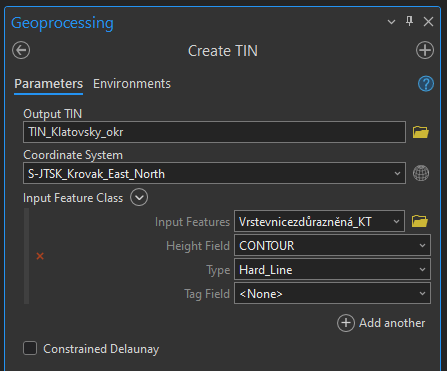
Task: Click the Input Features label
Action: point(192,222)
